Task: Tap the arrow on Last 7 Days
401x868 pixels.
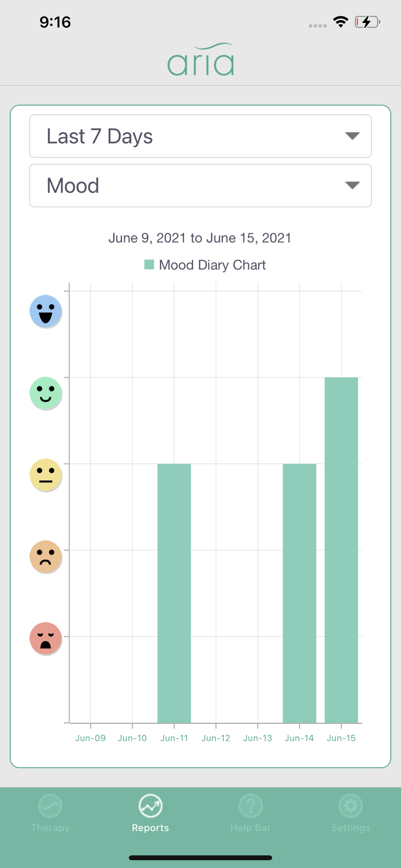Action: tap(352, 136)
